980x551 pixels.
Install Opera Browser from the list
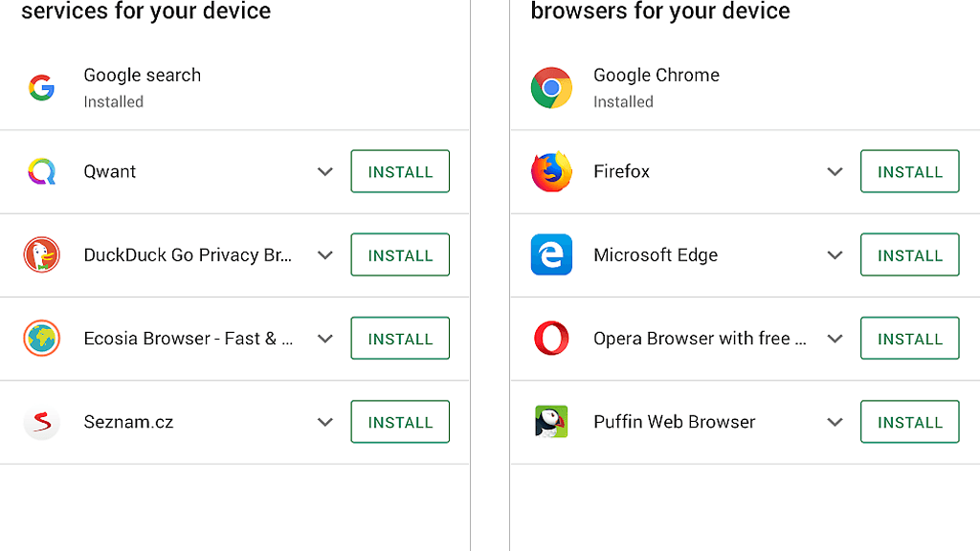[x=909, y=339]
